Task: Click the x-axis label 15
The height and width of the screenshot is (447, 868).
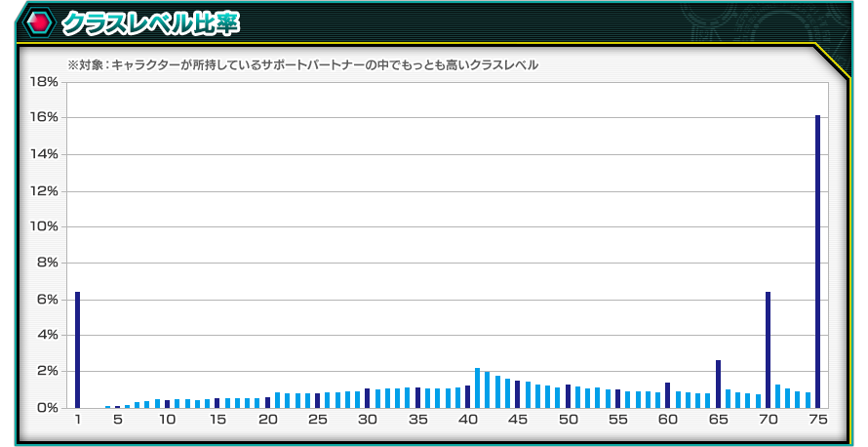Action: (x=217, y=420)
